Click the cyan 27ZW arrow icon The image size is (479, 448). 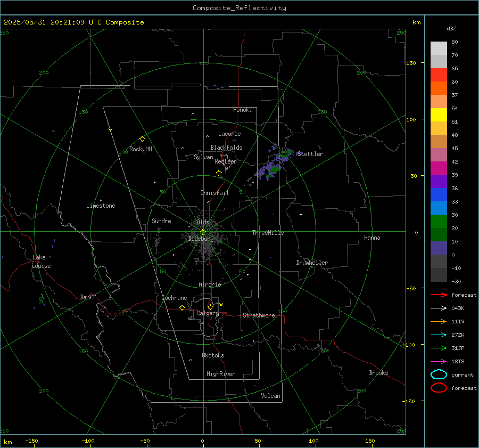(439, 335)
